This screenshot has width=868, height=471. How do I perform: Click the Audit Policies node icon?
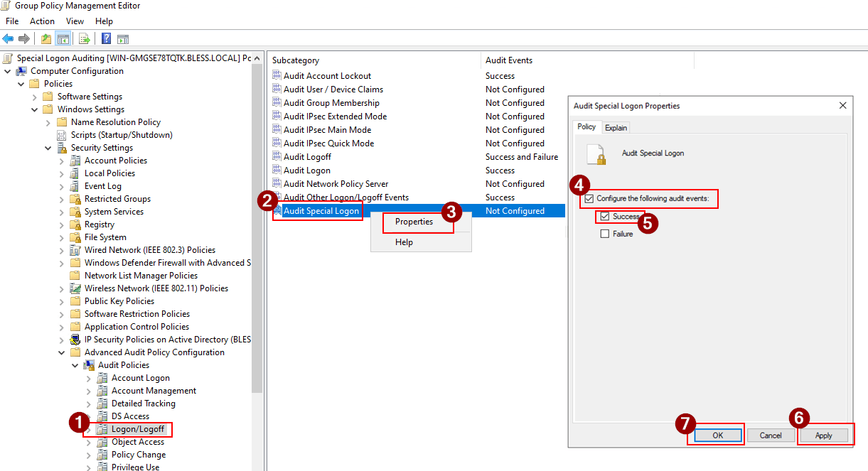90,365
